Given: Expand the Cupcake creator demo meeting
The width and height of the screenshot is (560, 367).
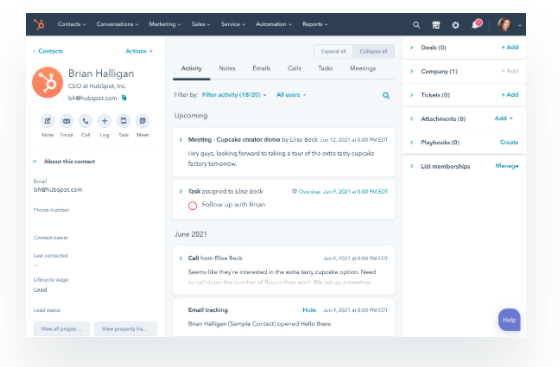Looking at the screenshot, I should (181, 140).
